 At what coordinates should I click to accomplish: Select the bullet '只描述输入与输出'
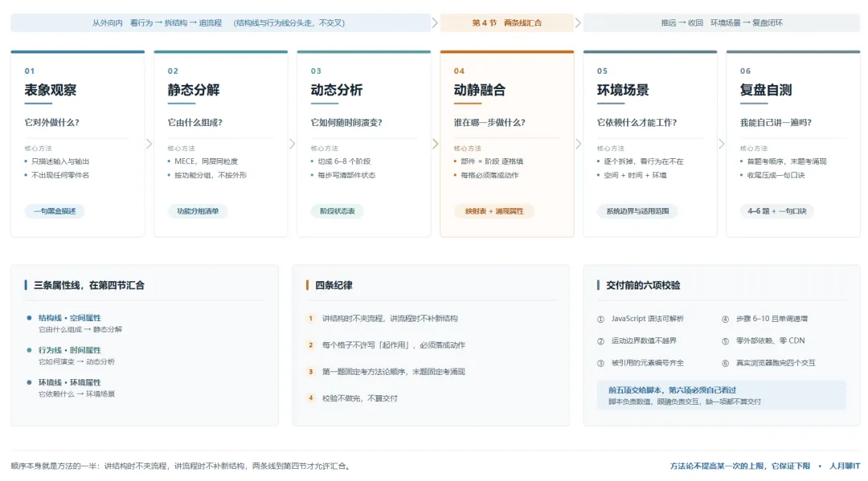(x=60, y=161)
